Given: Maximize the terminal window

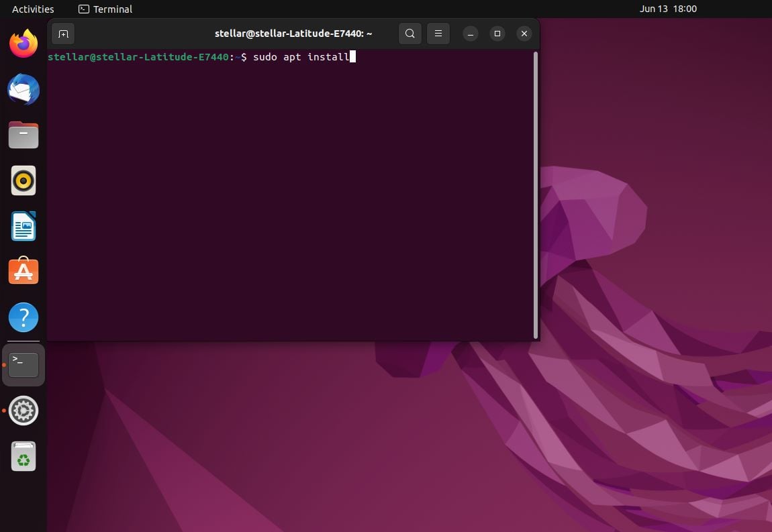Looking at the screenshot, I should click(x=497, y=34).
